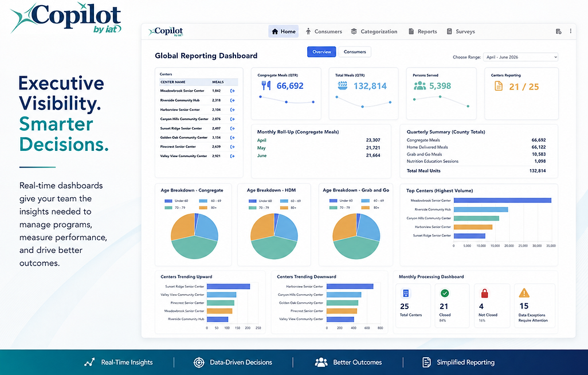
Task: Click the large Copilot by iat logo
Action: click(x=66, y=18)
